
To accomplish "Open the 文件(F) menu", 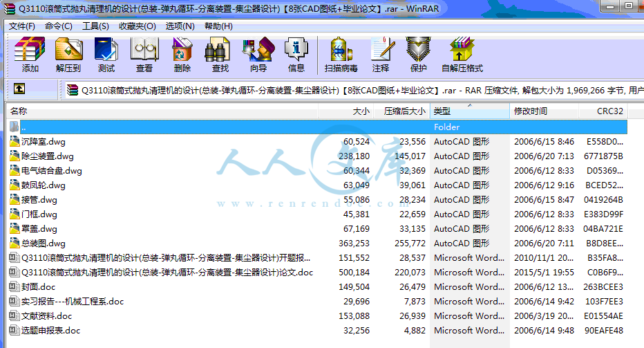I will [21, 26].
